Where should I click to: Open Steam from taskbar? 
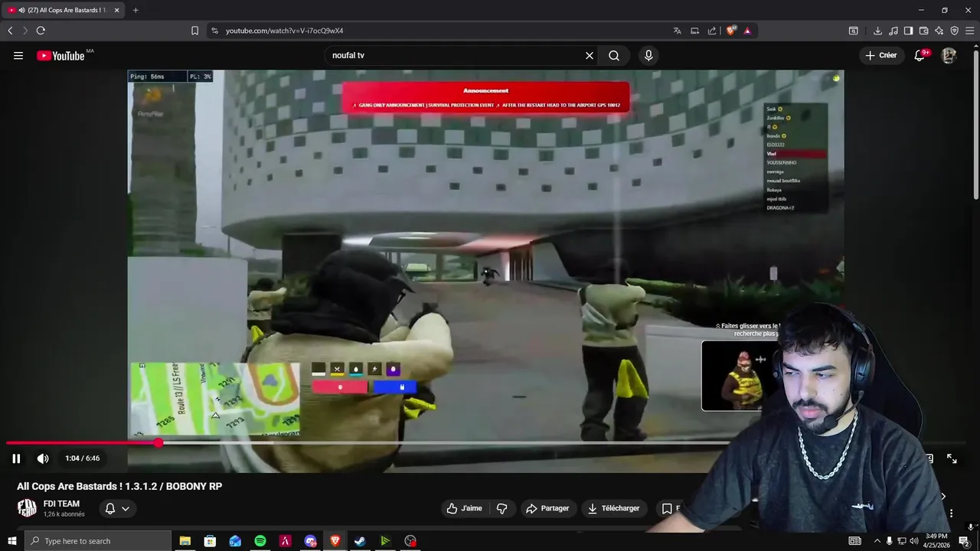pyautogui.click(x=360, y=541)
